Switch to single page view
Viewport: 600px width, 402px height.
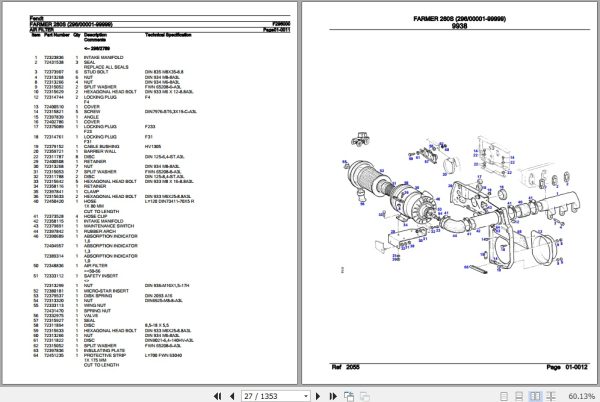(x=504, y=396)
